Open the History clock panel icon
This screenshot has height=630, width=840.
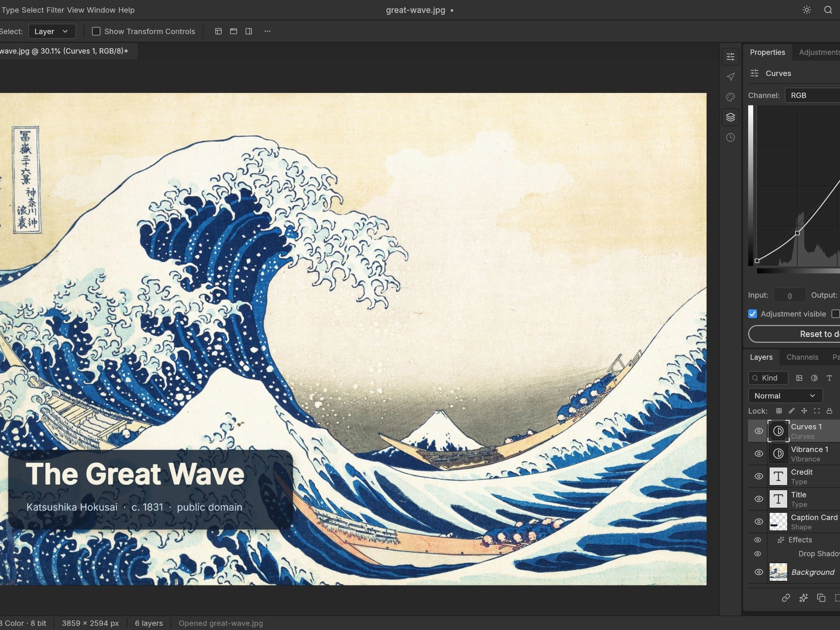click(730, 137)
